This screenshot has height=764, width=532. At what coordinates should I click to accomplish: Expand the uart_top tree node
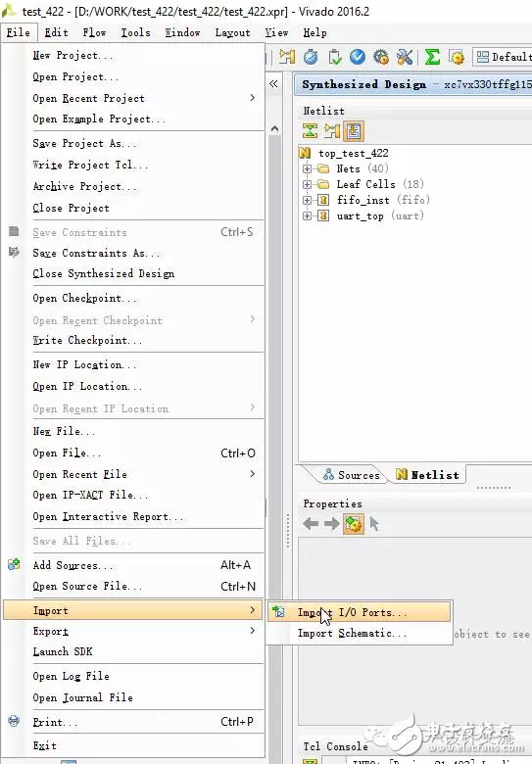click(x=307, y=215)
